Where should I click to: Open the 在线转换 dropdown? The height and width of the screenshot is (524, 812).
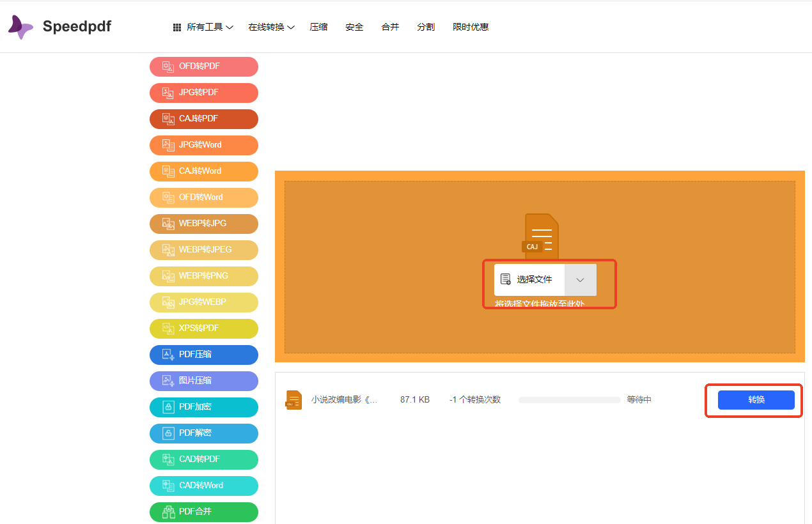click(x=271, y=27)
